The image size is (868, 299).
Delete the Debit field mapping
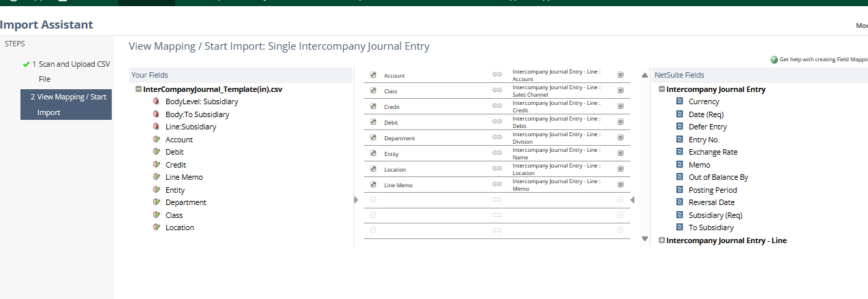[620, 123]
